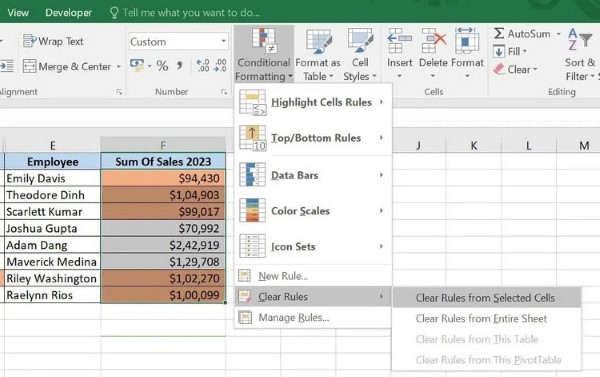The width and height of the screenshot is (600, 377).
Task: Apply percent style with the % icon
Action: point(162,66)
